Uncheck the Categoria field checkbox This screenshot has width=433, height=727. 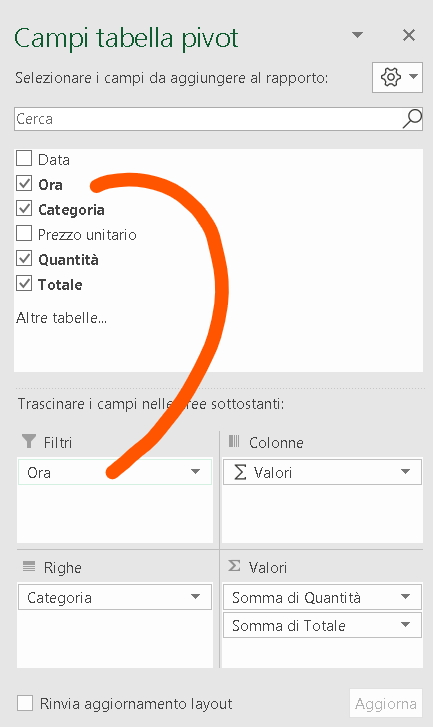tap(24, 209)
